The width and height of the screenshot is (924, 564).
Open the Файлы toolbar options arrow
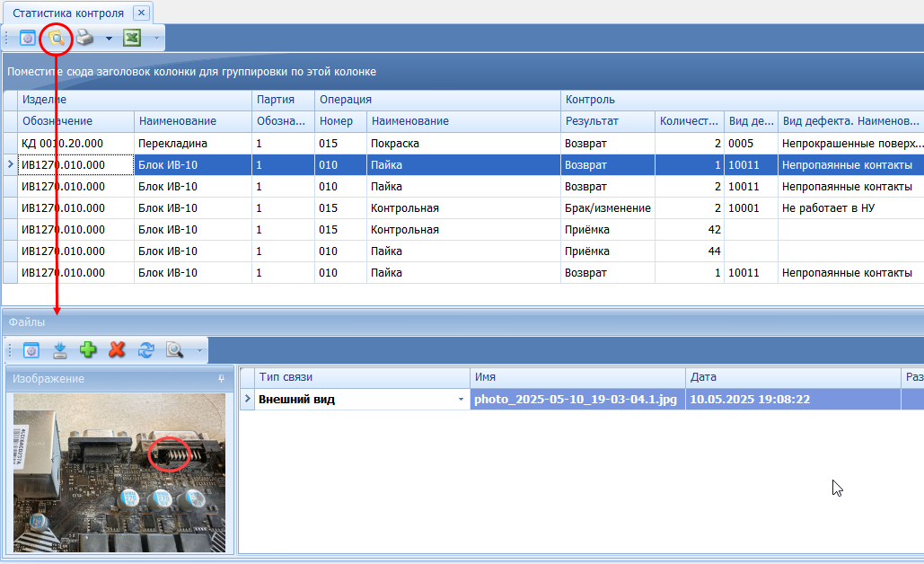coord(198,350)
